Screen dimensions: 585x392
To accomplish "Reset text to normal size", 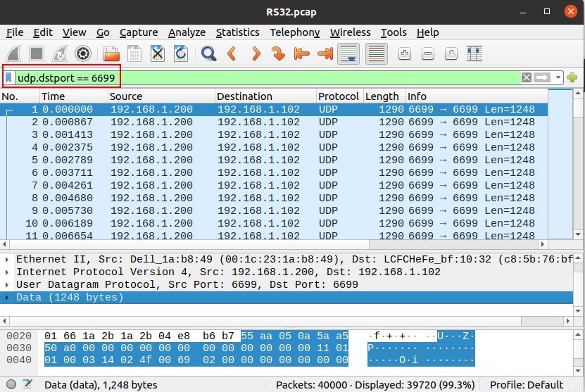I will (x=451, y=53).
